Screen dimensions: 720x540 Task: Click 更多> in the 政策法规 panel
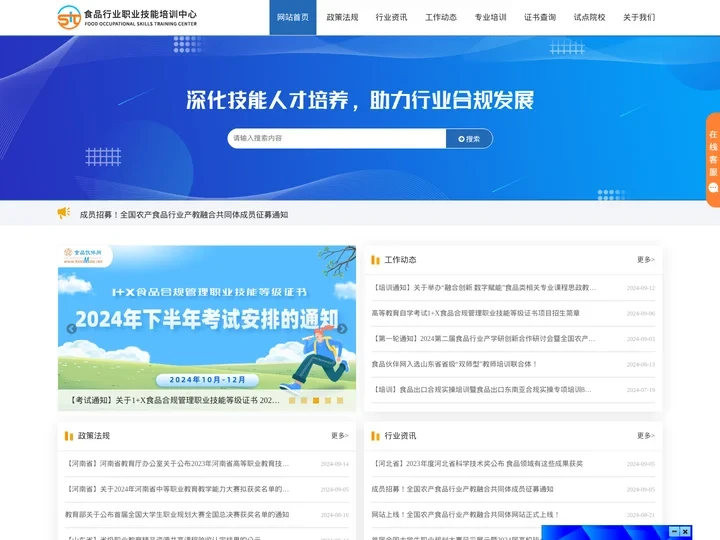[340, 435]
